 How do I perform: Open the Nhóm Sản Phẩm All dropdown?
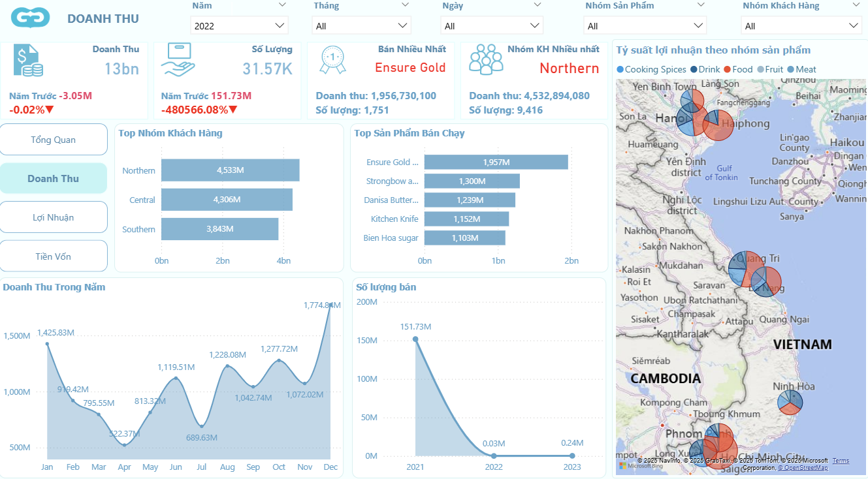645,26
